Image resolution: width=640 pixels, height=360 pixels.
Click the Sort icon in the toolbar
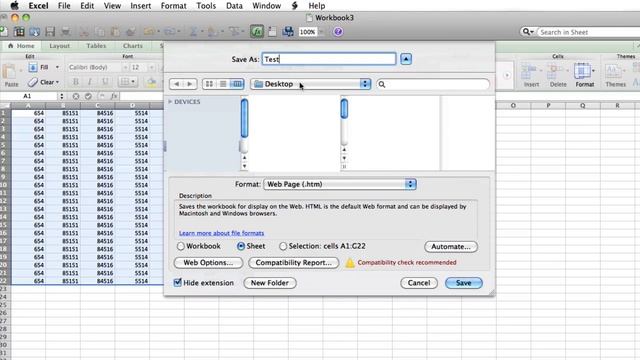click(x=212, y=31)
